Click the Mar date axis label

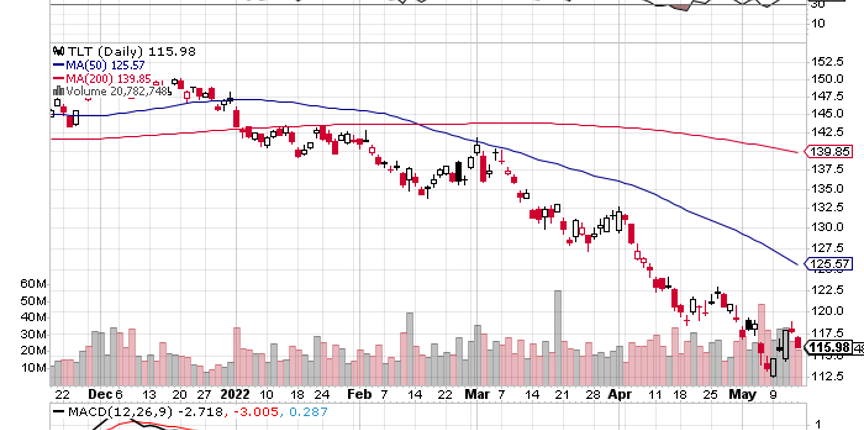coord(477,395)
